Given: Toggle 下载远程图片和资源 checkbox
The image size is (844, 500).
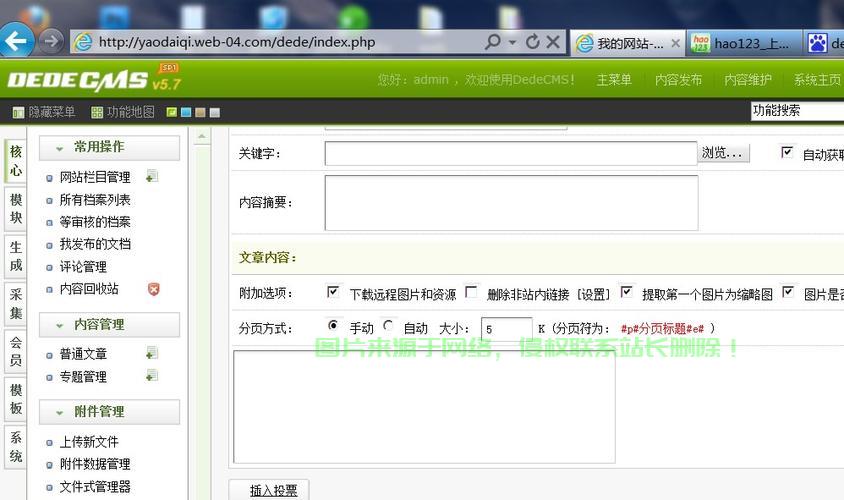Looking at the screenshot, I should [x=333, y=292].
